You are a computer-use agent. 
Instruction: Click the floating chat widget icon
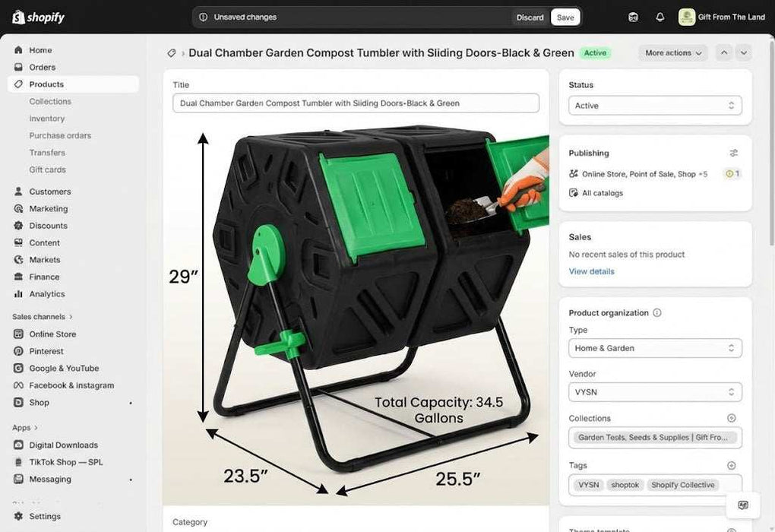(743, 505)
